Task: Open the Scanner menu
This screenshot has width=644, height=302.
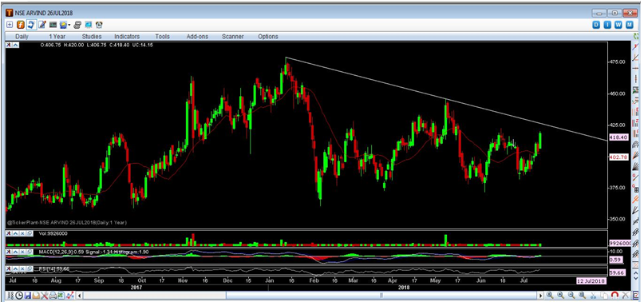Action: 233,37
